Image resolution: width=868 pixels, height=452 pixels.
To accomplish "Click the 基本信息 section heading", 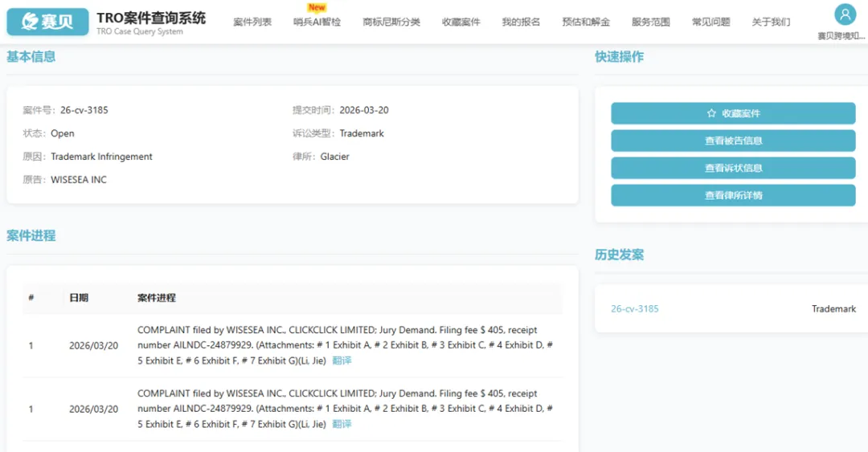I will coord(31,56).
